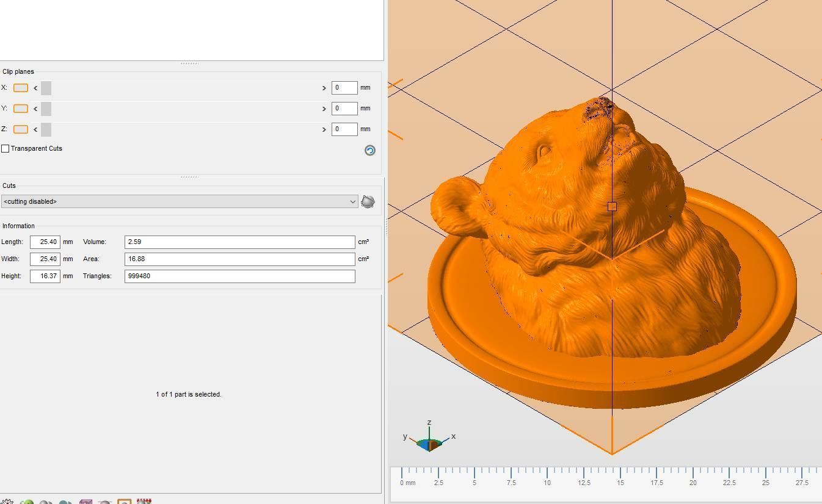Image resolution: width=822 pixels, height=504 pixels.
Task: Click the XYZ orientation gizmo in viewport
Action: coord(429,437)
